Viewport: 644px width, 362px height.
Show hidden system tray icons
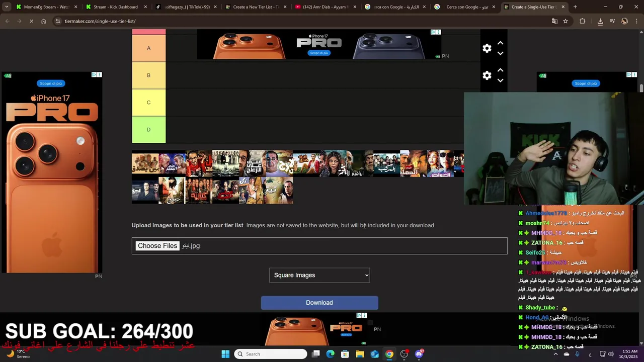pos(556,354)
